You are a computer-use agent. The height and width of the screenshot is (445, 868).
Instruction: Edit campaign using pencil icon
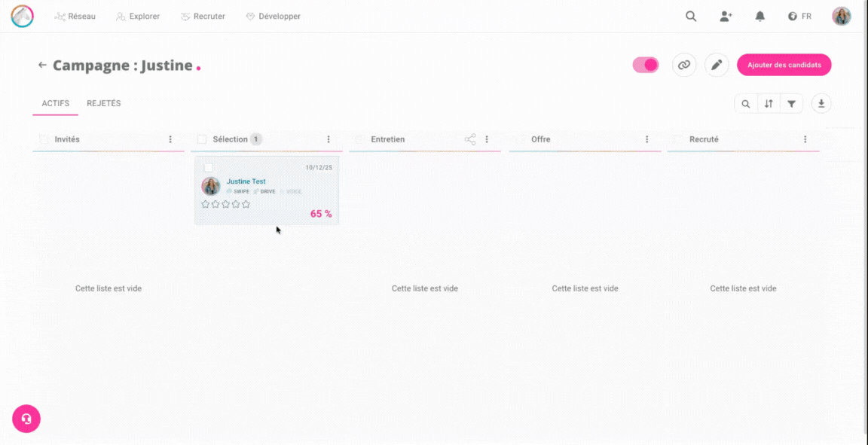(717, 65)
